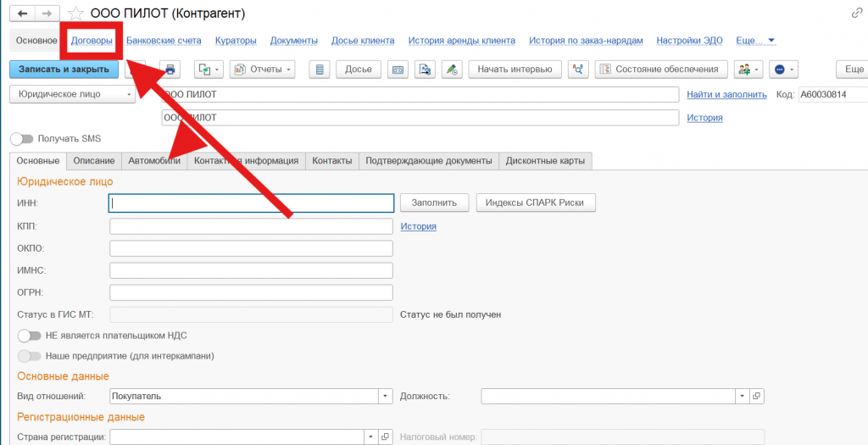
Task: Click the document list icon before Досье
Action: 319,70
